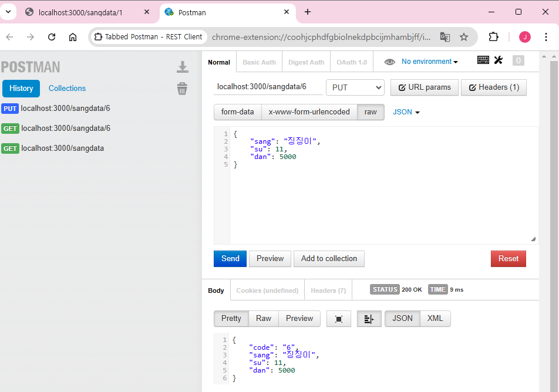Choose the form-data body type

point(237,112)
